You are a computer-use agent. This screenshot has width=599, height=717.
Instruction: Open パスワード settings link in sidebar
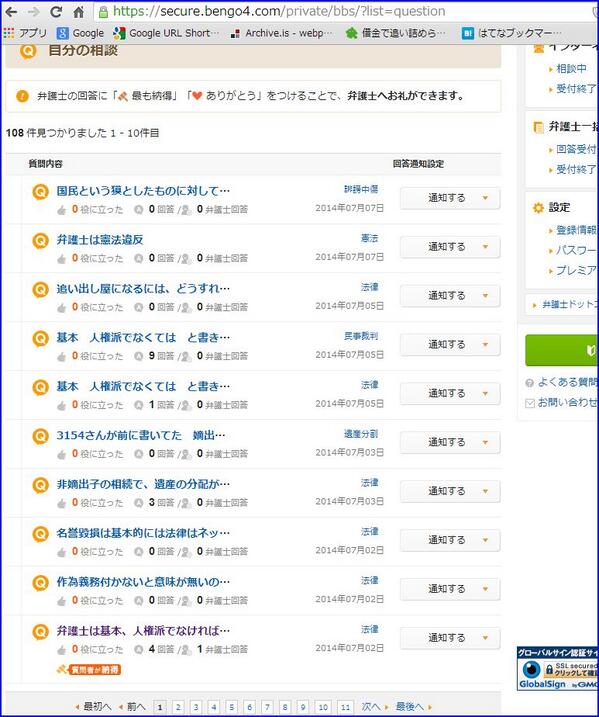(576, 251)
